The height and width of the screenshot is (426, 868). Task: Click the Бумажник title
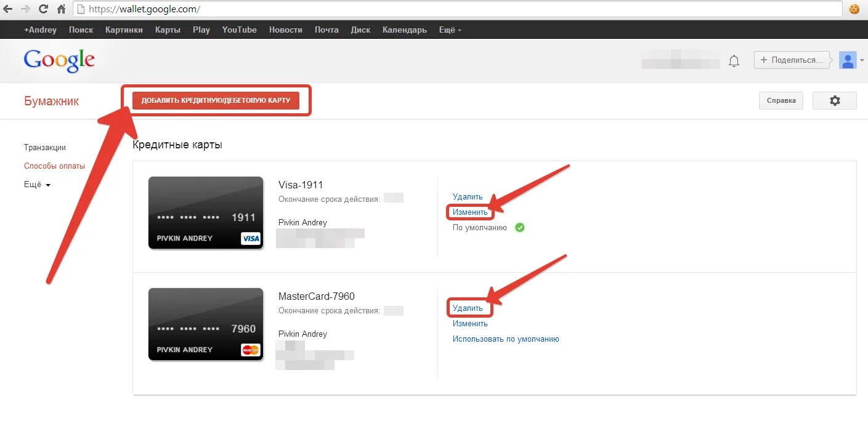(52, 101)
